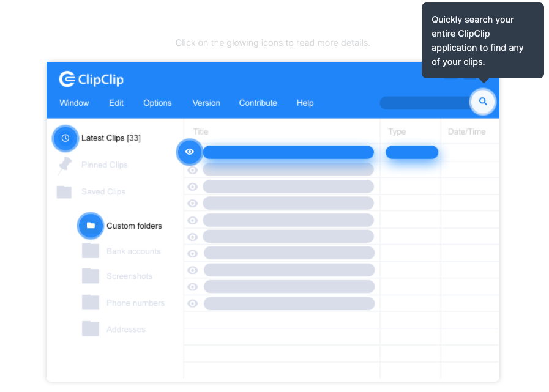Image resolution: width=549 pixels, height=392 pixels.
Task: Click the highlighted blue Type pill
Action: [x=412, y=152]
